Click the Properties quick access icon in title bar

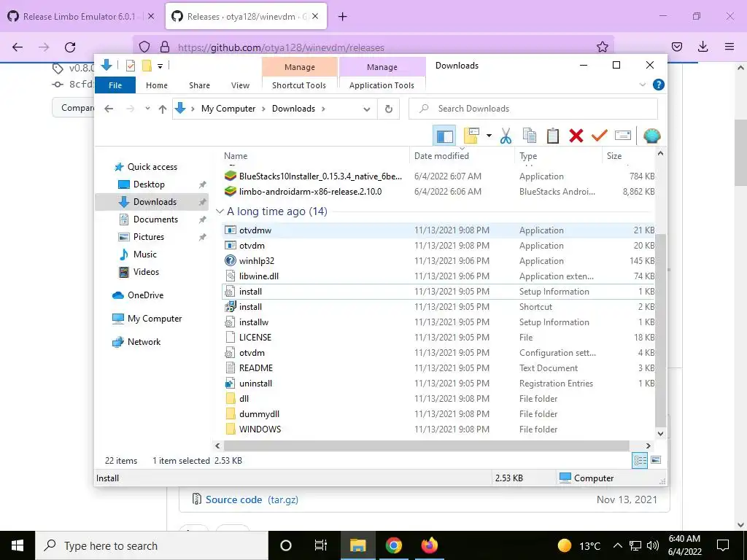pos(130,66)
